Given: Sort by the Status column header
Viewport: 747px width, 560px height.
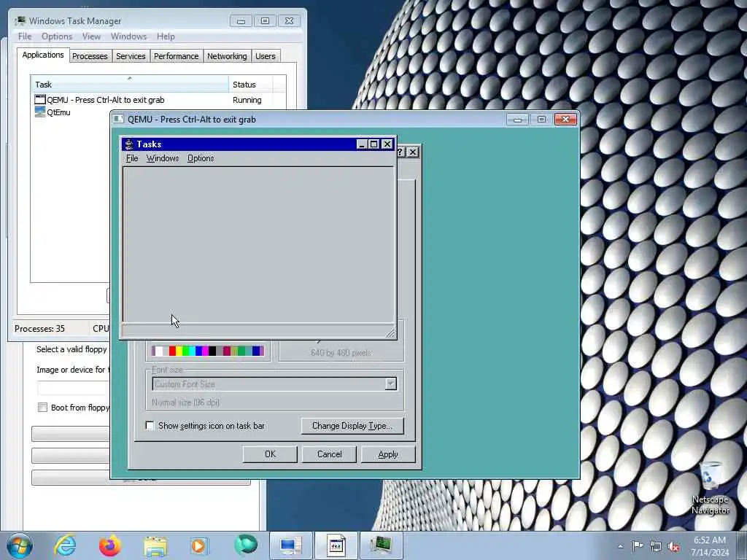Looking at the screenshot, I should pos(251,85).
